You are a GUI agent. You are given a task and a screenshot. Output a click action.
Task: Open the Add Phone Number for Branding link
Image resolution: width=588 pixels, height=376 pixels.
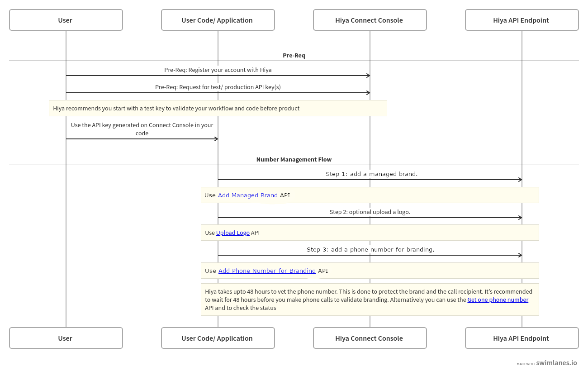point(267,271)
